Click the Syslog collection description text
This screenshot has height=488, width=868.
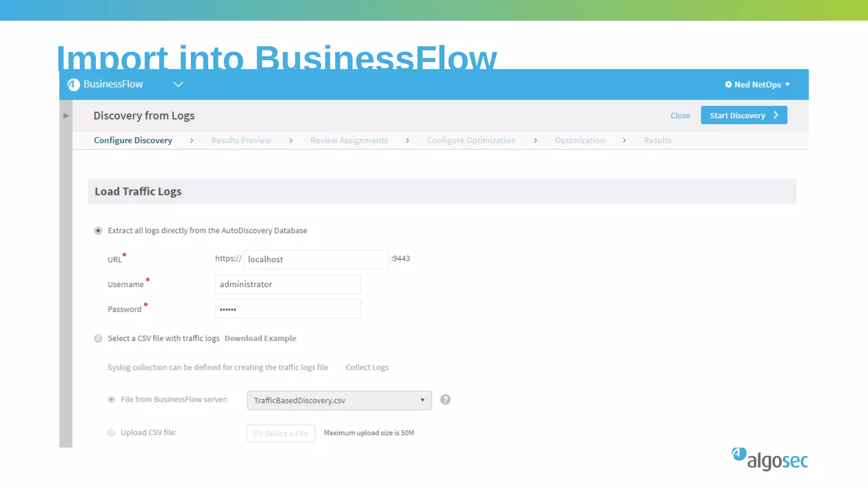tap(218, 367)
